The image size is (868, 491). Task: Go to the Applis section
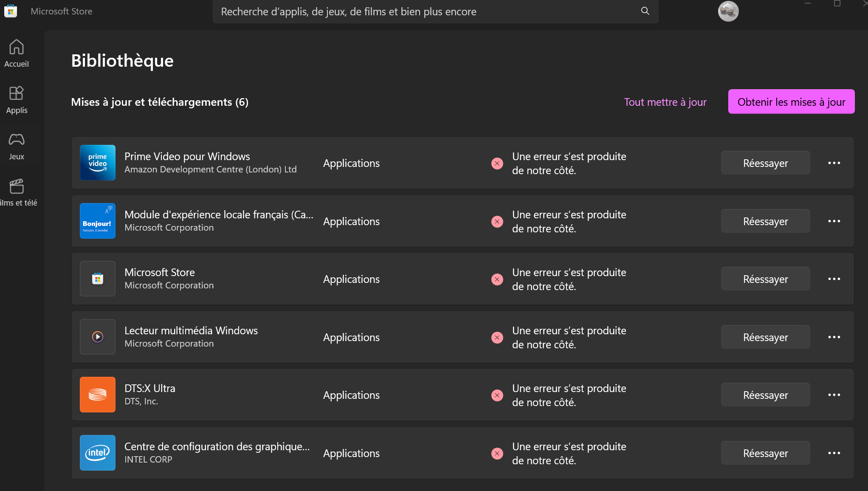(x=17, y=100)
